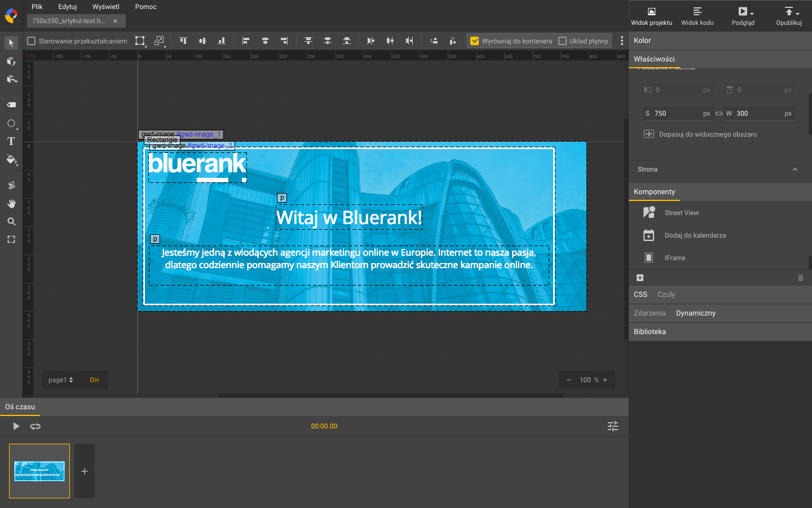Distribute elements by right edges
This screenshot has width=812, height=508.
pos(409,41)
